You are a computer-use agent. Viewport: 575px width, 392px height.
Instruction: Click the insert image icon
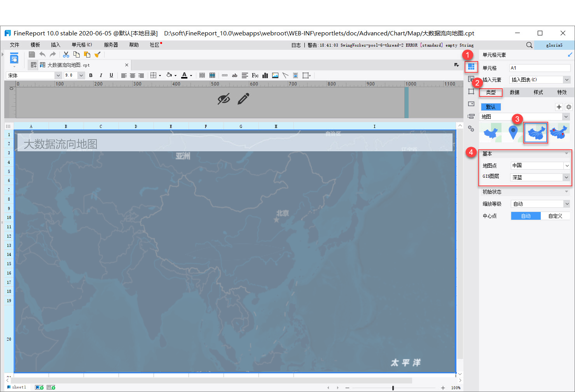coord(275,75)
